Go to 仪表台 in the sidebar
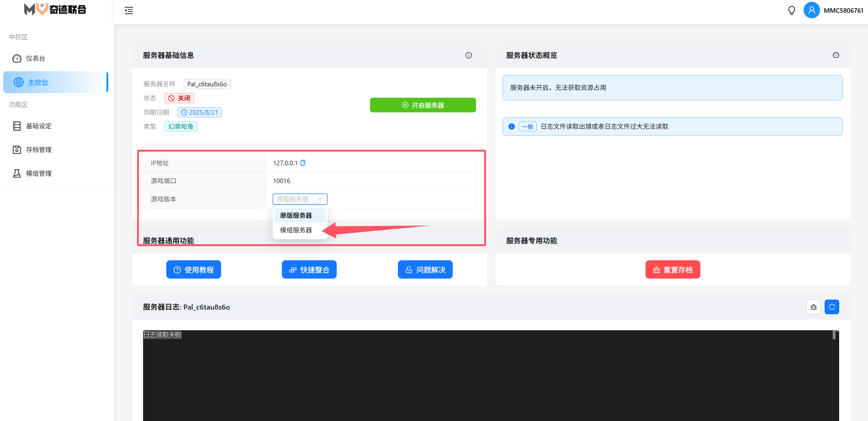 click(35, 58)
